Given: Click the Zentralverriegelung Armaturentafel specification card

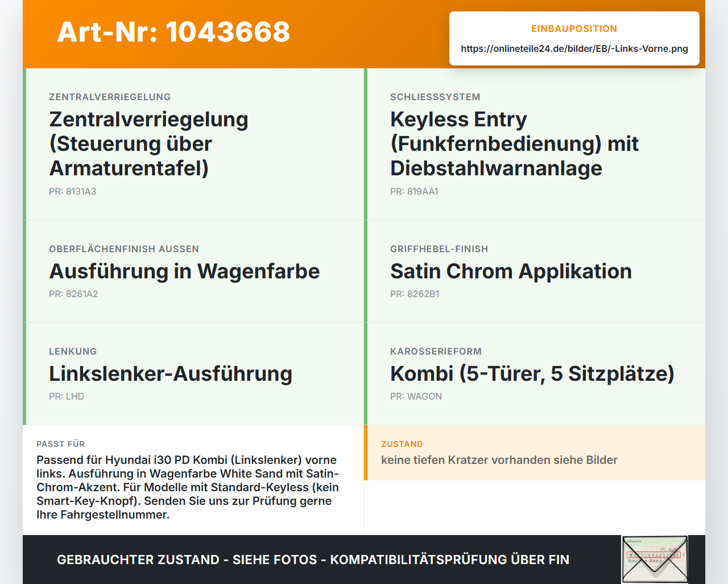Looking at the screenshot, I should [193, 144].
